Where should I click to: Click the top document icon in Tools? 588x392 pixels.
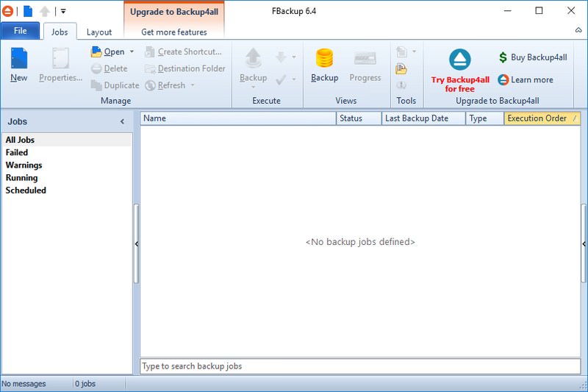coord(401,51)
